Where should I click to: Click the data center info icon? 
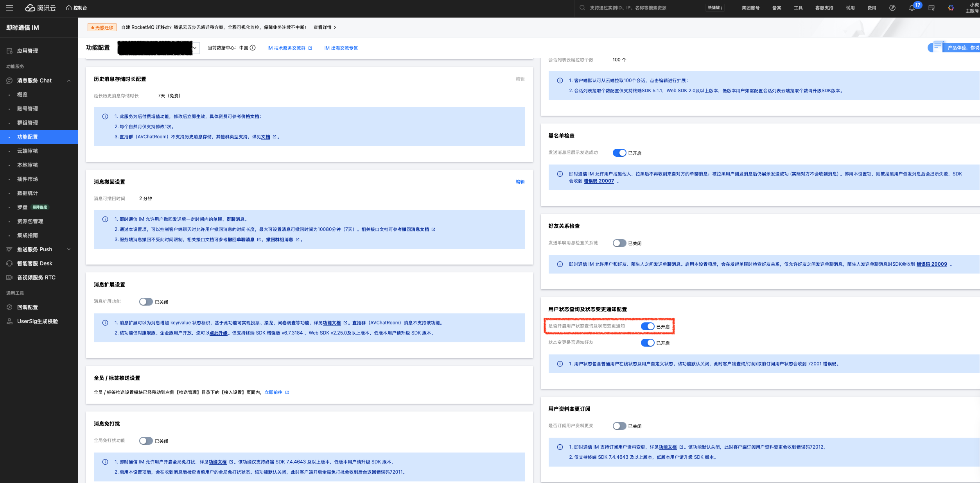point(253,48)
